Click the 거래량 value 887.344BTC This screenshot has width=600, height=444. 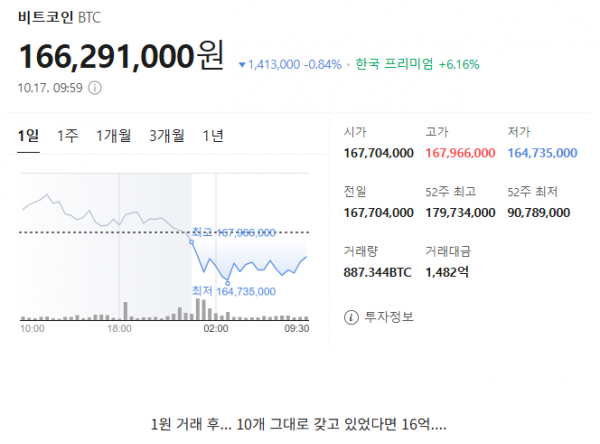[x=378, y=271]
